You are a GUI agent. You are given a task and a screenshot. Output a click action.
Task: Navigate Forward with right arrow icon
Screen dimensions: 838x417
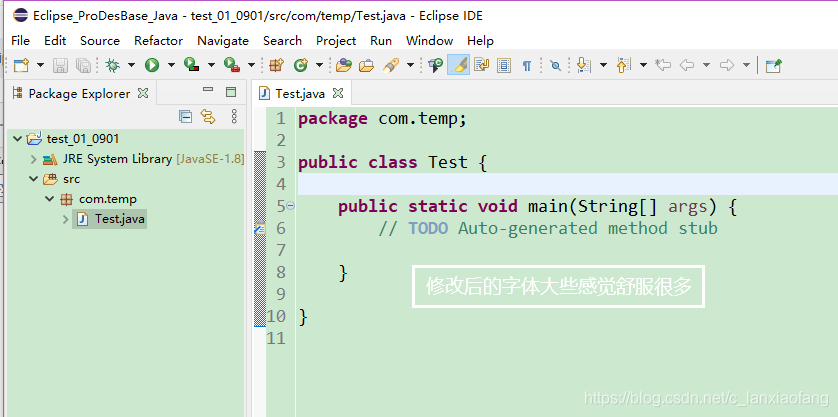pos(727,65)
